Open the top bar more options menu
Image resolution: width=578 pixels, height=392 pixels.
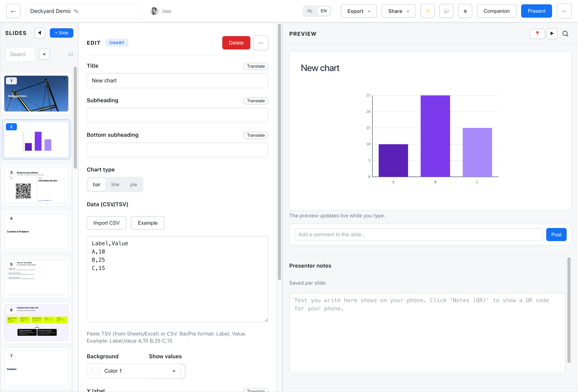pos(564,11)
